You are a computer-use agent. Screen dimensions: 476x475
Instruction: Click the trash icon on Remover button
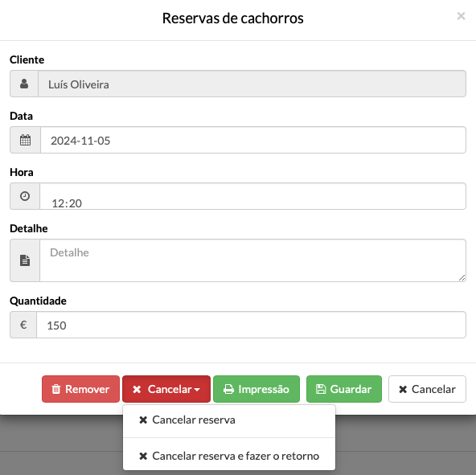coord(55,389)
